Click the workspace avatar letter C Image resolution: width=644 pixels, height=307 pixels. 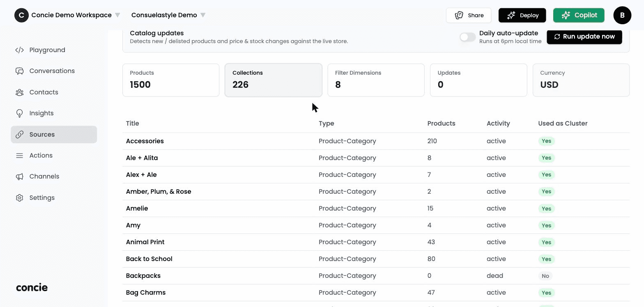click(x=21, y=15)
